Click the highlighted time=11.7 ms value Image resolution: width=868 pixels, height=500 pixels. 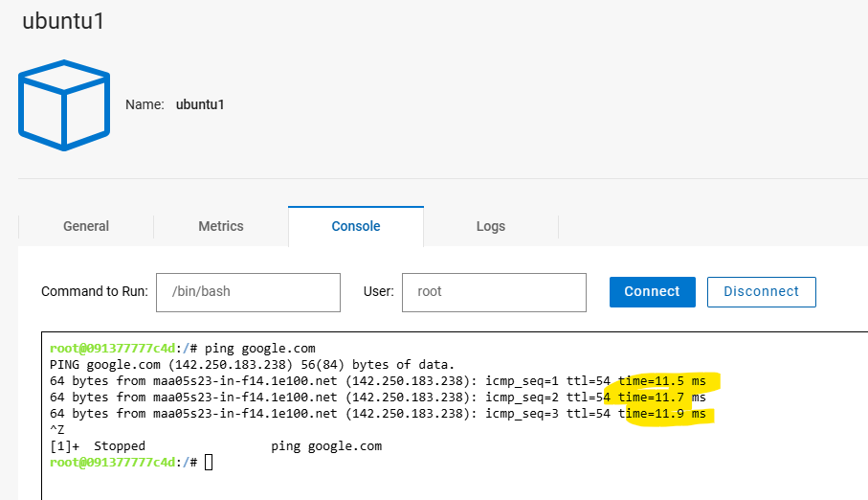pyautogui.click(x=664, y=398)
